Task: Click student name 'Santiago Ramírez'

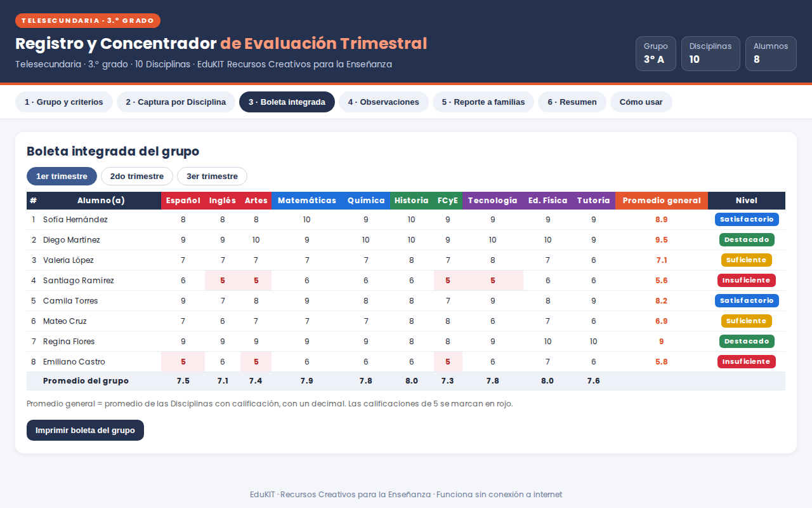Action: coord(79,281)
